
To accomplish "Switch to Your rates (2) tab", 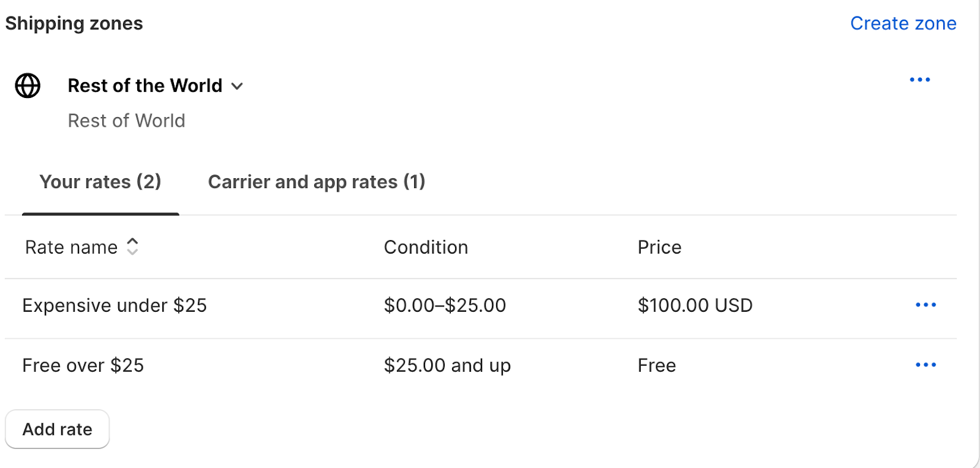I will pyautogui.click(x=100, y=182).
